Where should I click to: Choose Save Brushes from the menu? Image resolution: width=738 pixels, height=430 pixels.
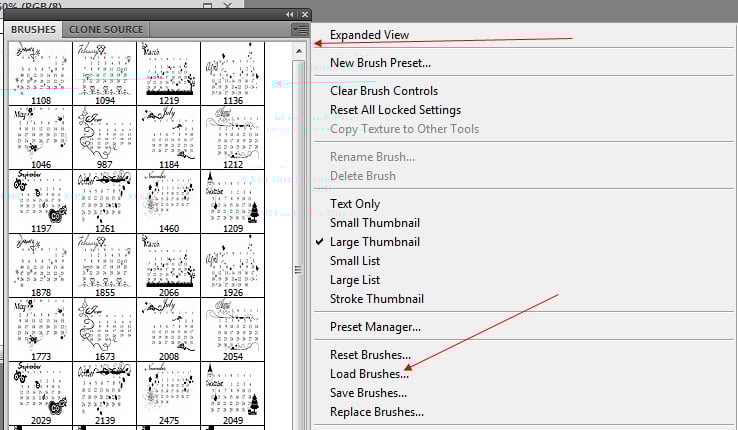coord(368,393)
